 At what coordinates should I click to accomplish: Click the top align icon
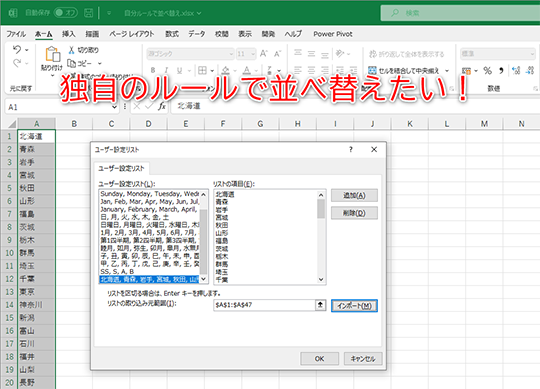pos(298,53)
